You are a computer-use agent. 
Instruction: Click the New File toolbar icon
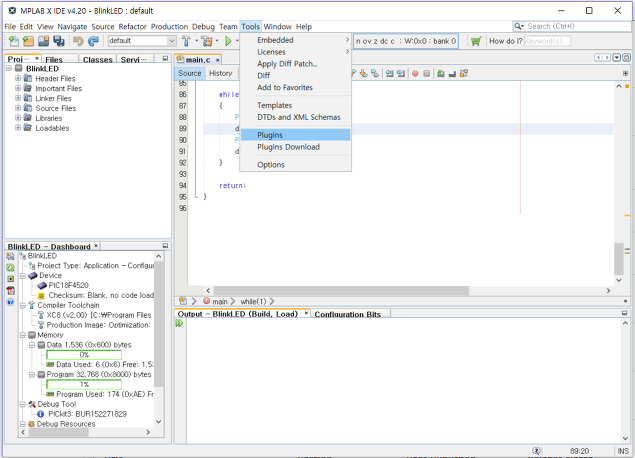13,41
